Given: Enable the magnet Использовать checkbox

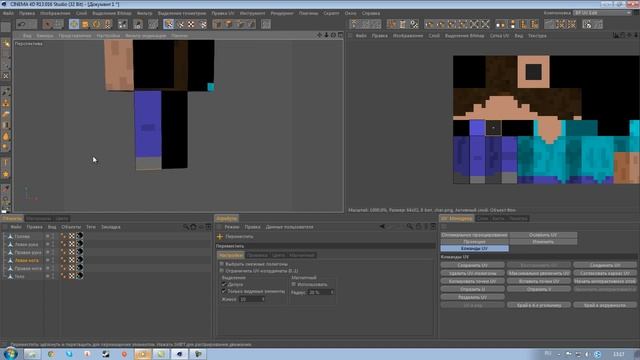Looking at the screenshot, I should click(x=293, y=284).
